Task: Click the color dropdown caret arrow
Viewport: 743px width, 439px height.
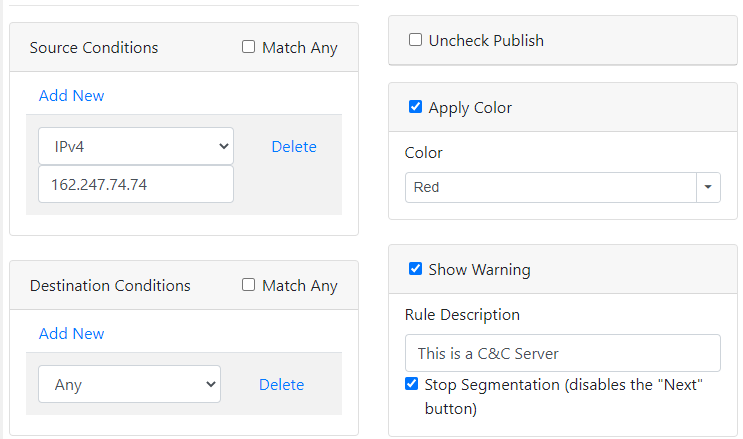Action: (708, 187)
